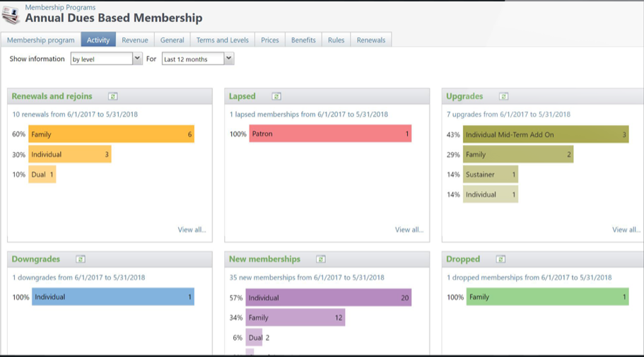Refresh the New memberships panel
This screenshot has width=644, height=357.
(x=321, y=259)
